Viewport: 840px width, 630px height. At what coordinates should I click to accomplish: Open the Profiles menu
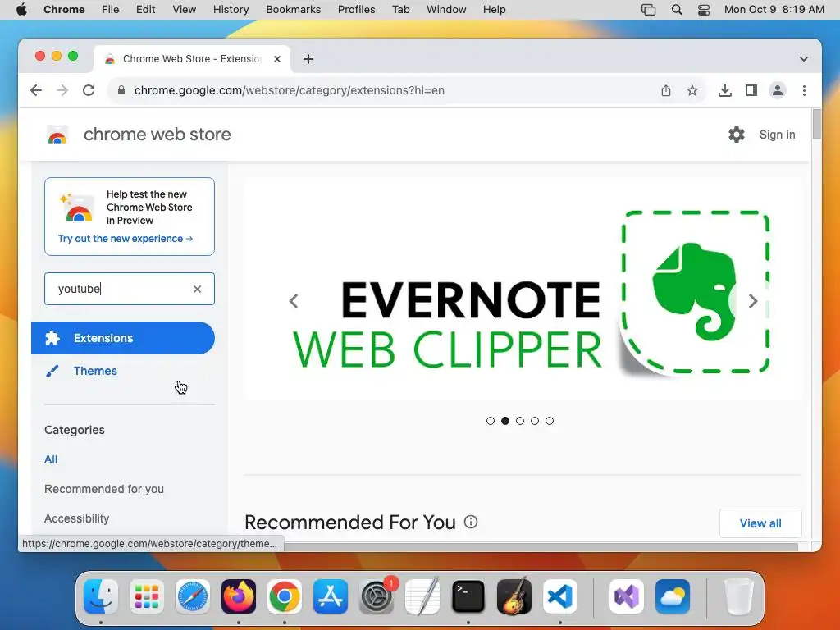[356, 10]
